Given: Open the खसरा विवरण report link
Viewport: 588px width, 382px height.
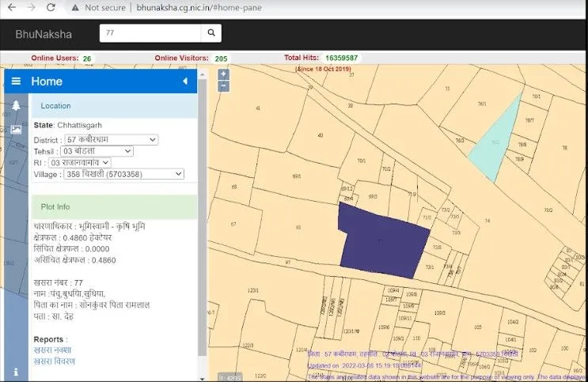Looking at the screenshot, I should pyautogui.click(x=54, y=361).
